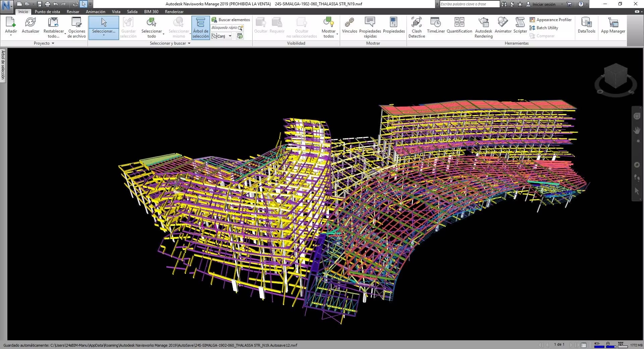
Task: Click Buscar elementos button
Action: (231, 20)
